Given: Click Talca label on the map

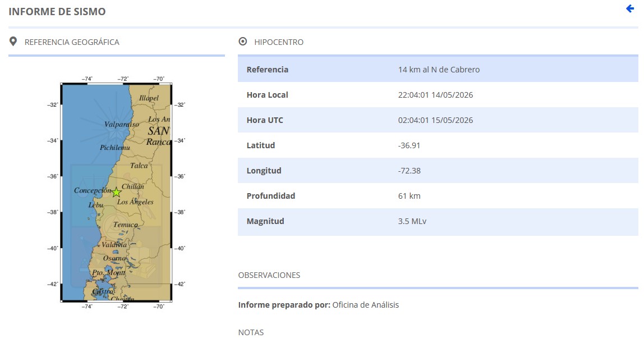Looking at the screenshot, I should (x=139, y=165).
